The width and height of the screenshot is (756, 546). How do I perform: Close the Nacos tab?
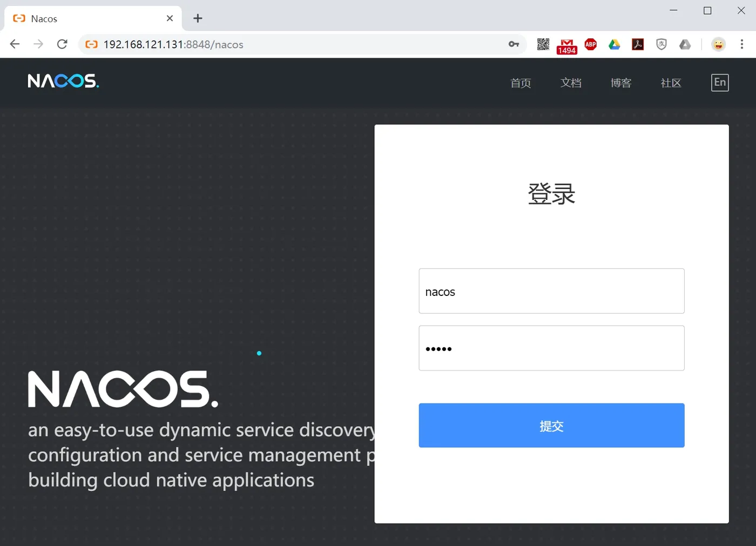click(x=170, y=18)
